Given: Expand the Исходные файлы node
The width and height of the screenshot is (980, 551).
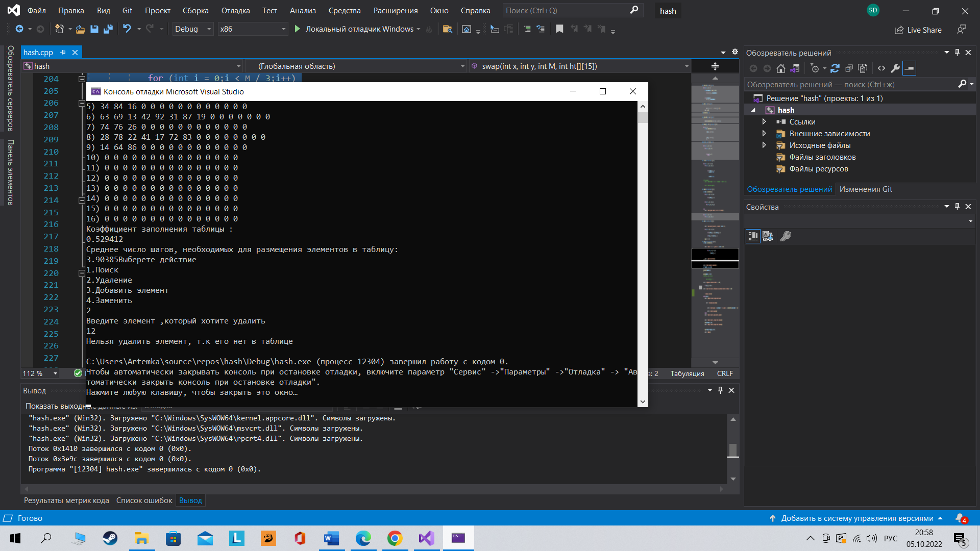Looking at the screenshot, I should (x=764, y=145).
